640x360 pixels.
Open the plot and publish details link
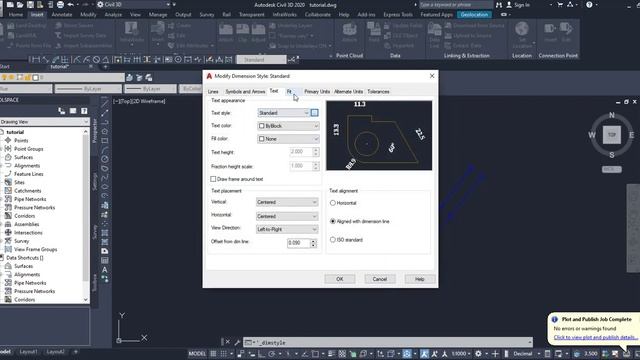(x=595, y=337)
